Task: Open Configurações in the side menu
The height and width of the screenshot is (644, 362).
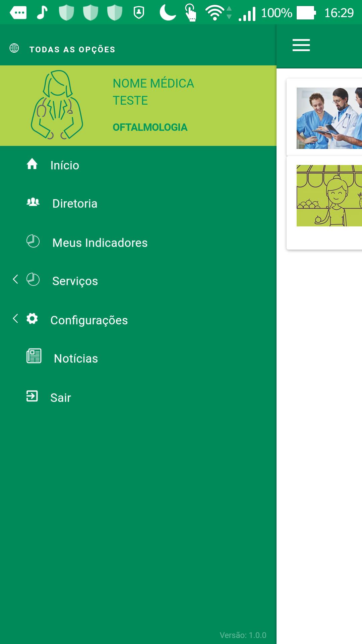Action: click(x=138, y=320)
